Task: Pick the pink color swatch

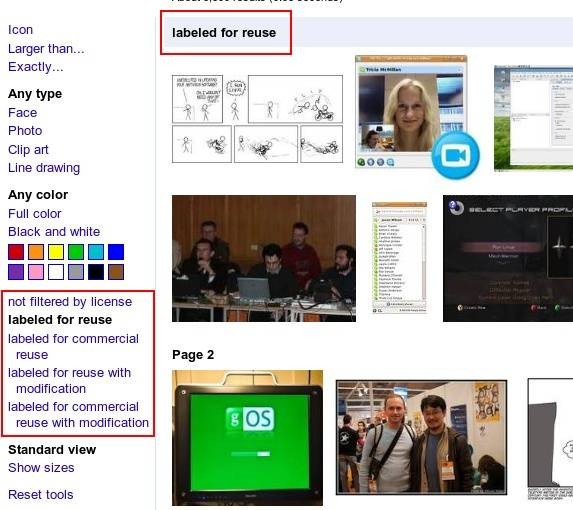Action: (x=36, y=272)
